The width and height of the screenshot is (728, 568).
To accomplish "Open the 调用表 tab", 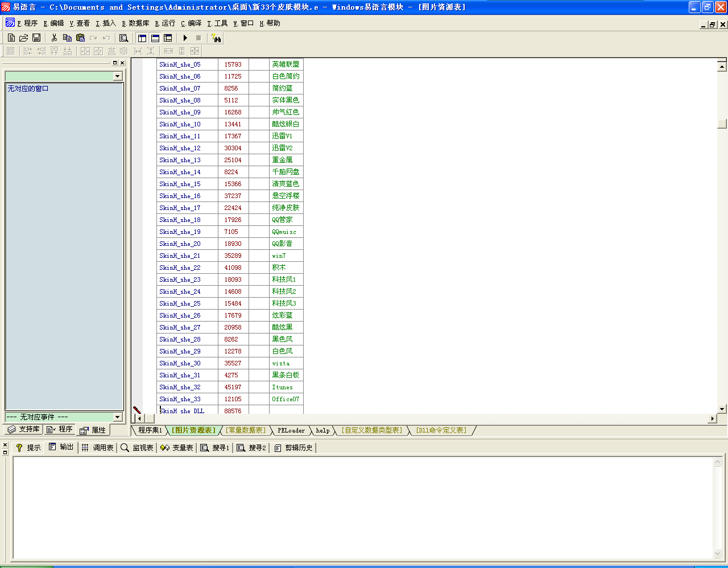I will click(x=97, y=447).
